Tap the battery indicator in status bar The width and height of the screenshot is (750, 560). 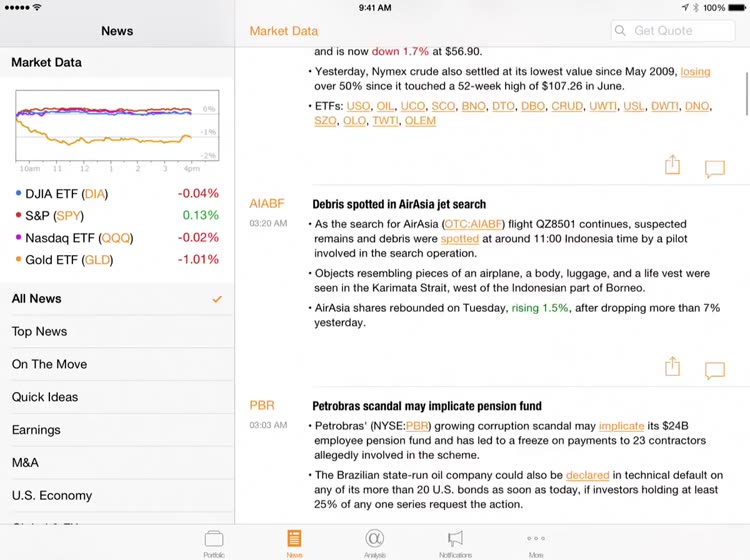coord(737,8)
